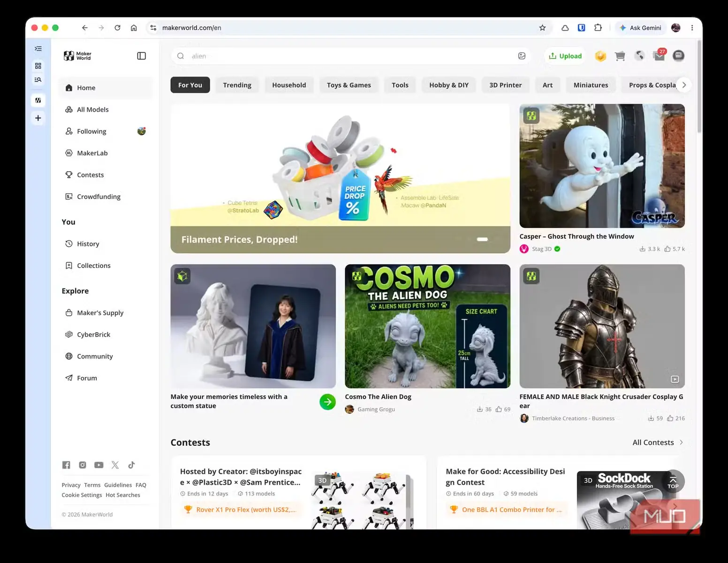Open MakerWorld X icon
Viewport: 728px width, 563px height.
coord(115,465)
